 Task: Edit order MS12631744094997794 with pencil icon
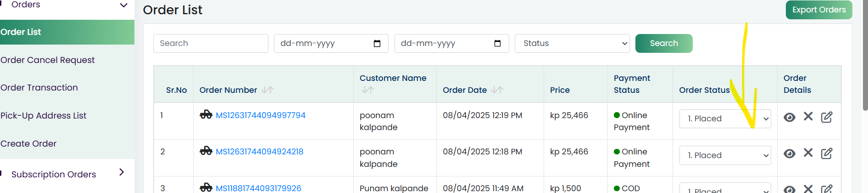coord(827,117)
